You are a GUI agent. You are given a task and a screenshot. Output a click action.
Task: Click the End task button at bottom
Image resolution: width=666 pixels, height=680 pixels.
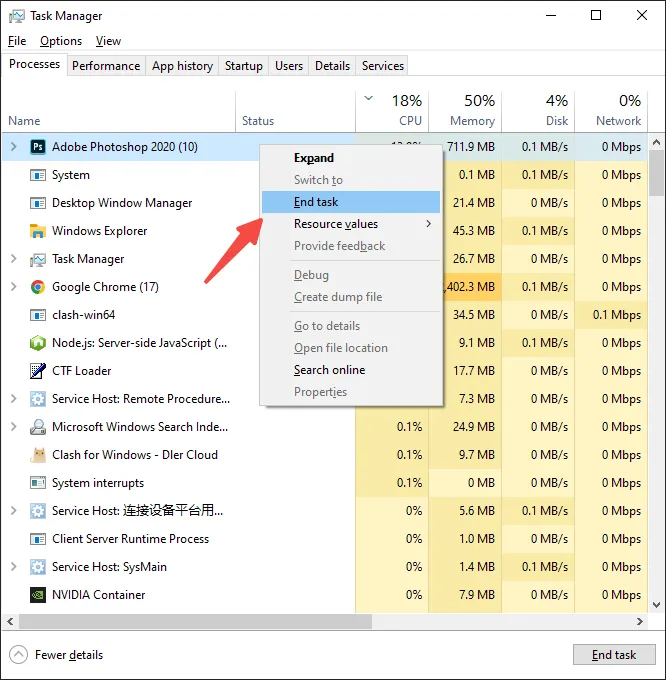[614, 655]
